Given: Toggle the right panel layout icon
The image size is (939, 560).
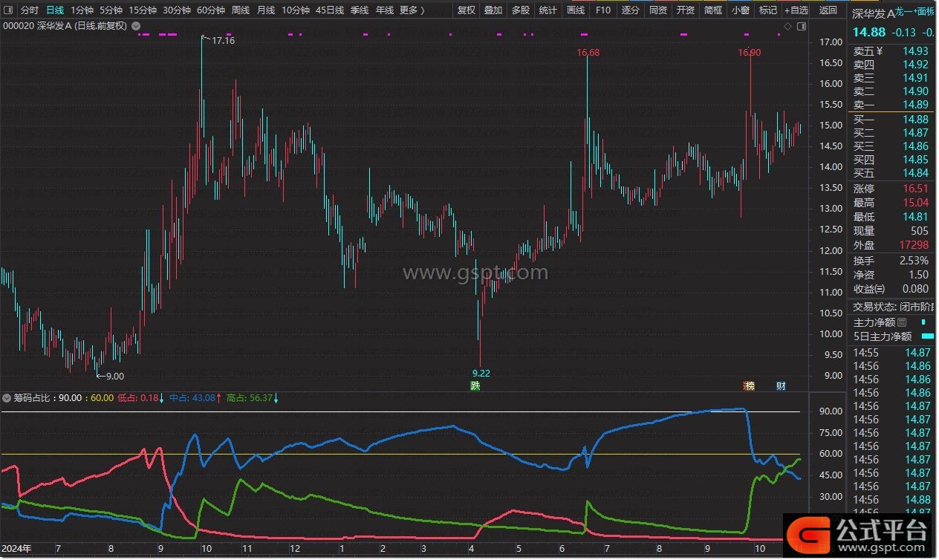Looking at the screenshot, I should tap(800, 26).
